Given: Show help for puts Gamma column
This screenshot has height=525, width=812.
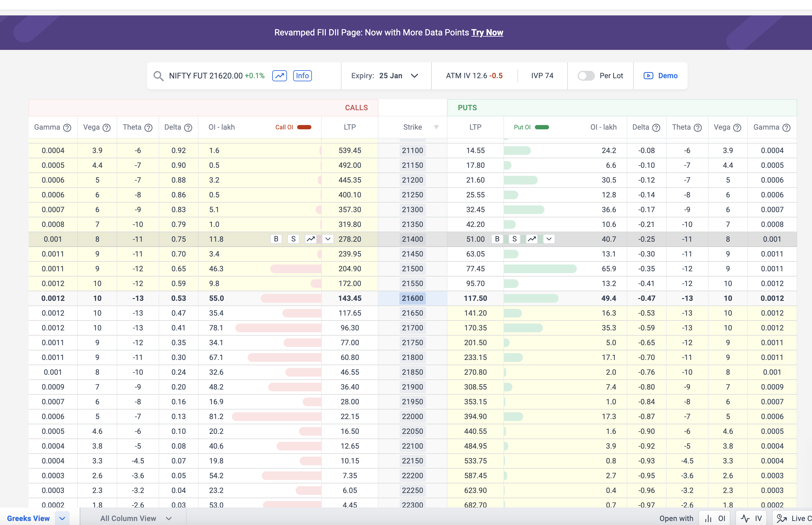Looking at the screenshot, I should (786, 127).
